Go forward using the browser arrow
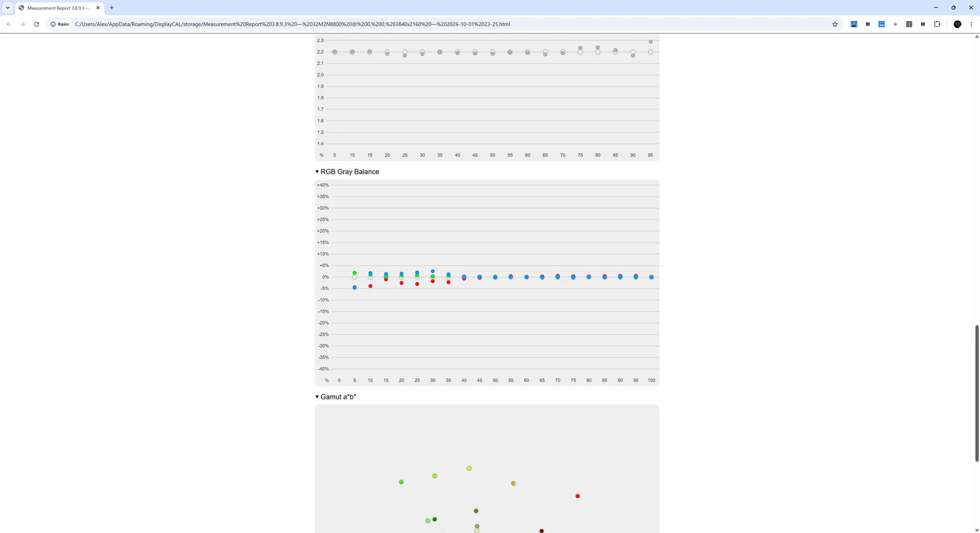 click(23, 24)
